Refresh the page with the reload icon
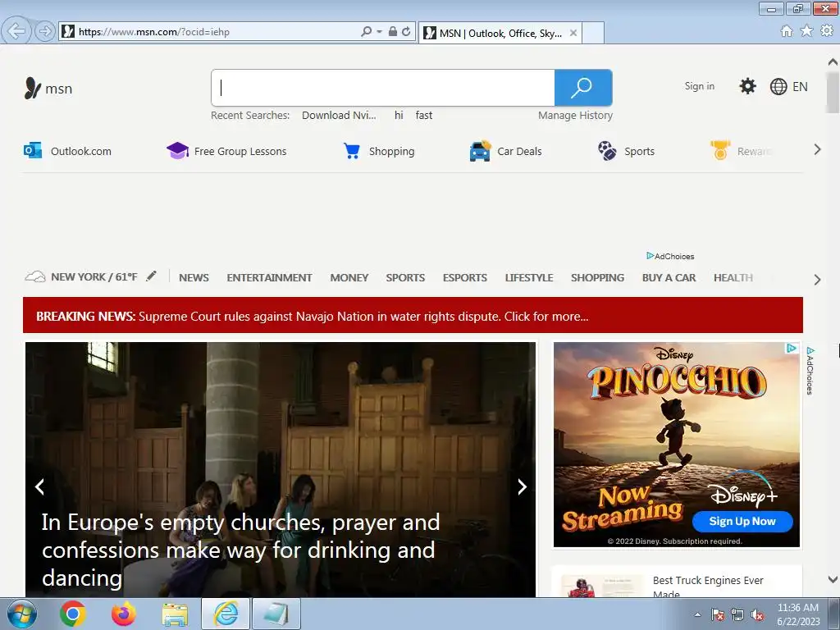 [406, 32]
